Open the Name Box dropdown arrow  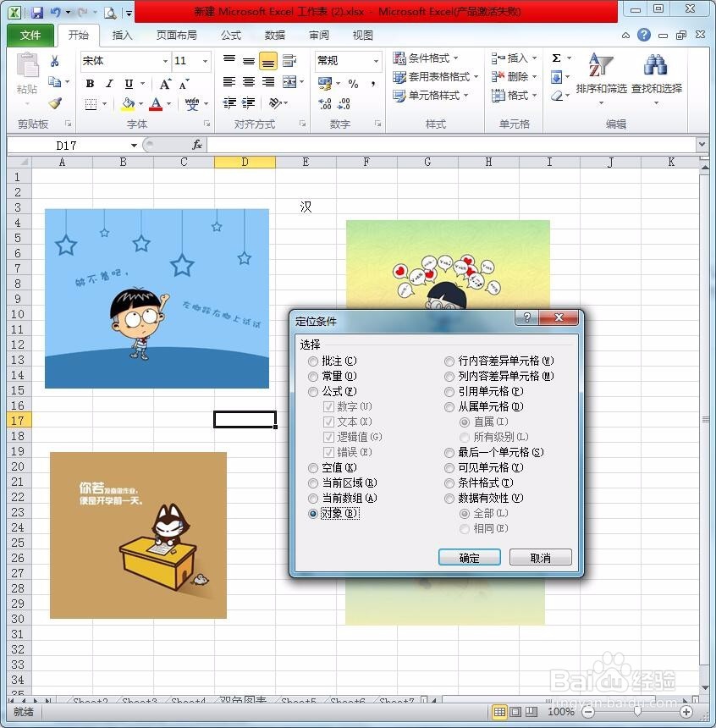(x=134, y=146)
